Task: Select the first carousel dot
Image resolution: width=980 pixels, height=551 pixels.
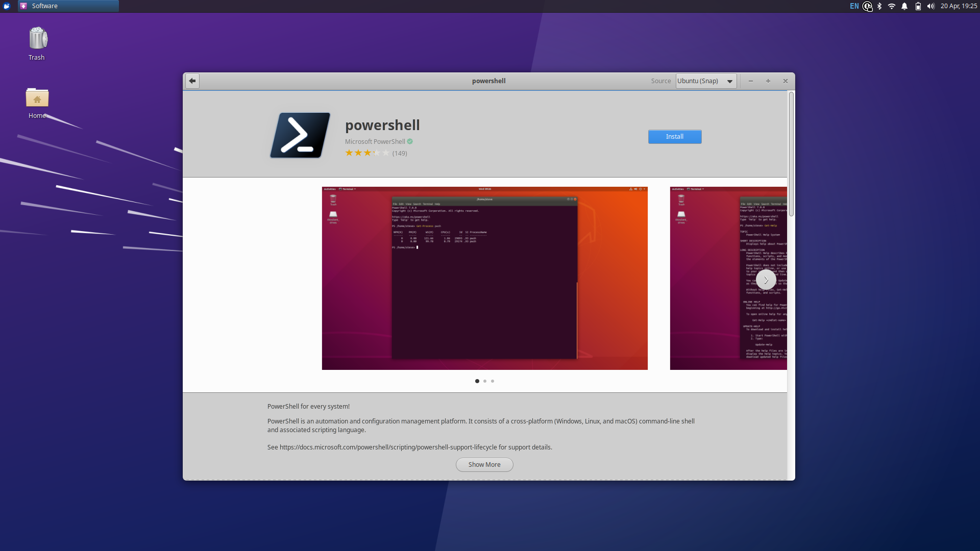Action: click(477, 381)
